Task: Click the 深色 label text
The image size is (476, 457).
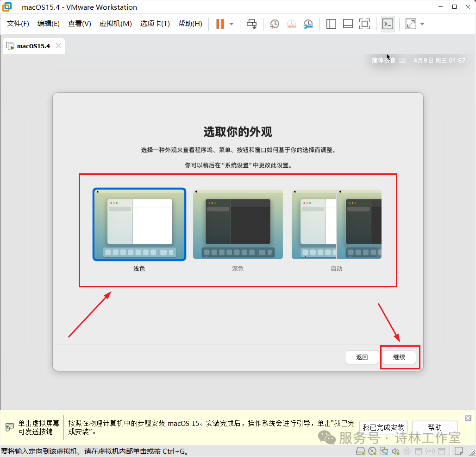Action: tap(238, 269)
